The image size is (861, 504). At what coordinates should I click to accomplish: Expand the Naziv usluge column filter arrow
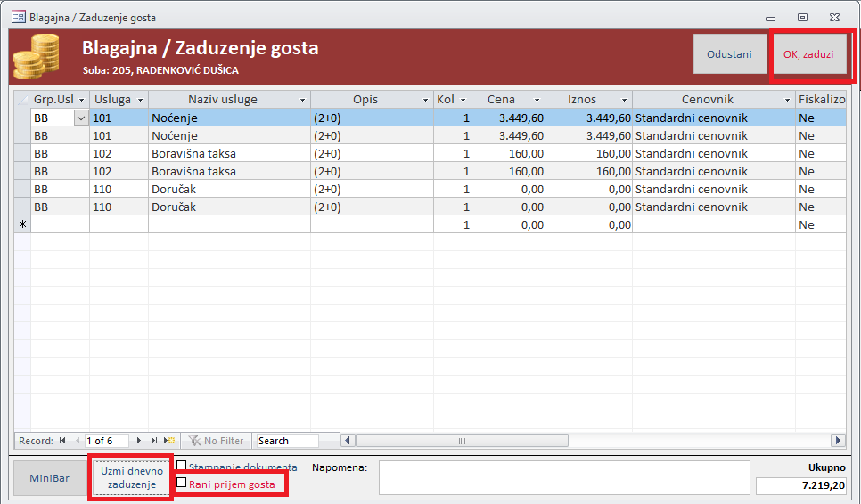click(x=302, y=100)
